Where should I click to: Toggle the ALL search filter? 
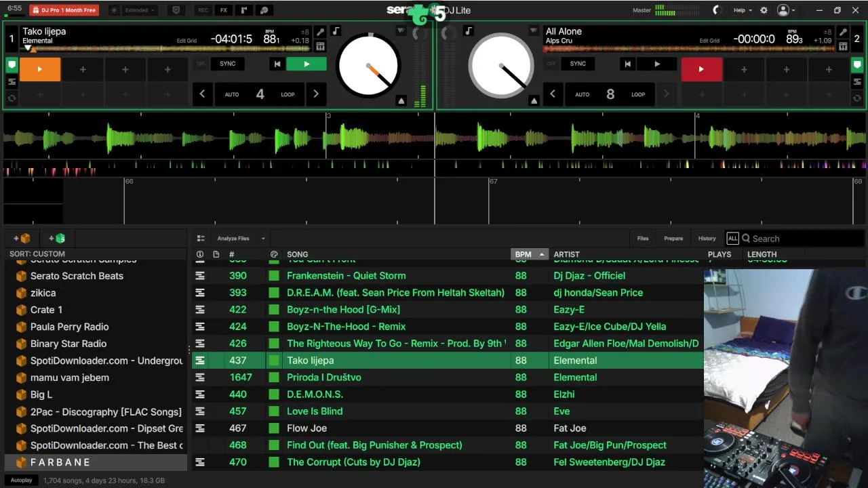click(x=732, y=239)
